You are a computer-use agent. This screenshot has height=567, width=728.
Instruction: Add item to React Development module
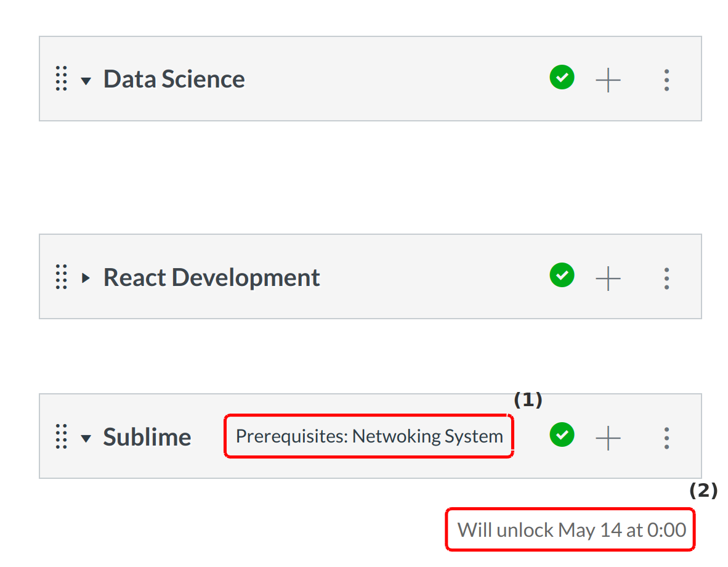click(x=608, y=278)
